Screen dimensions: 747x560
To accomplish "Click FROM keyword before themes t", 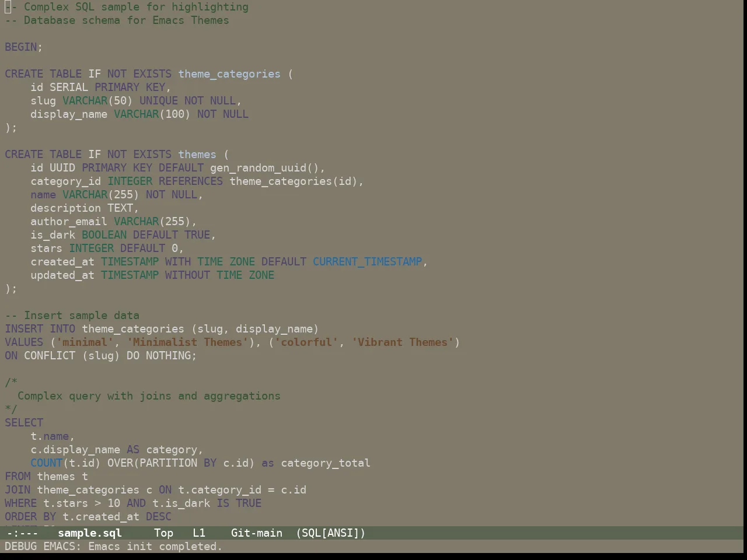I will pyautogui.click(x=18, y=477).
